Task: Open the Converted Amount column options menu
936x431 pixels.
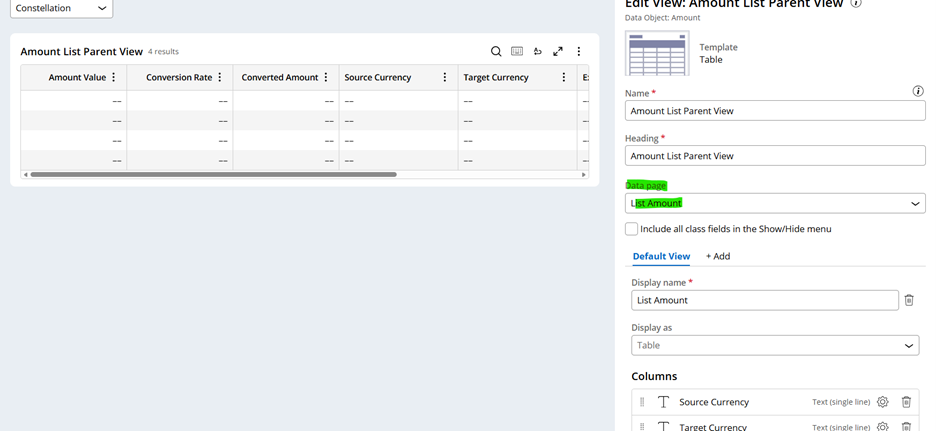Action: [326, 77]
